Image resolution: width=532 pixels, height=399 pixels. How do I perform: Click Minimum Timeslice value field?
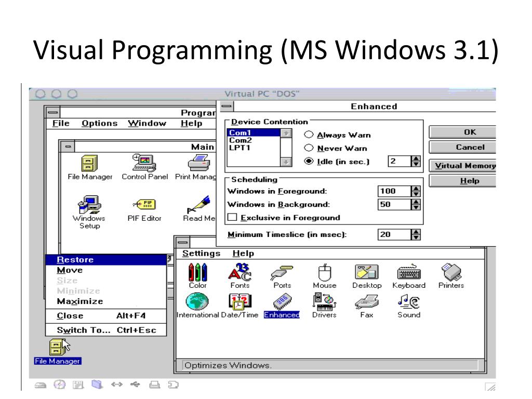pyautogui.click(x=394, y=234)
